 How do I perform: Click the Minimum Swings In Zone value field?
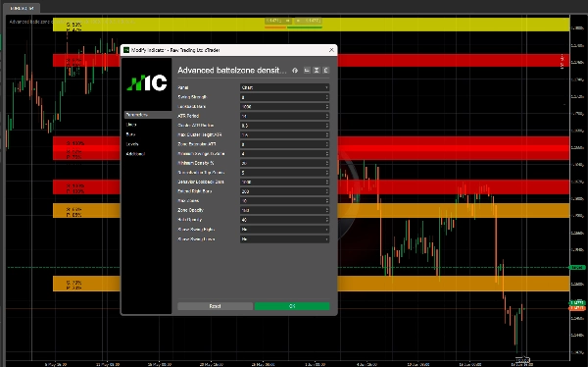(x=284, y=154)
